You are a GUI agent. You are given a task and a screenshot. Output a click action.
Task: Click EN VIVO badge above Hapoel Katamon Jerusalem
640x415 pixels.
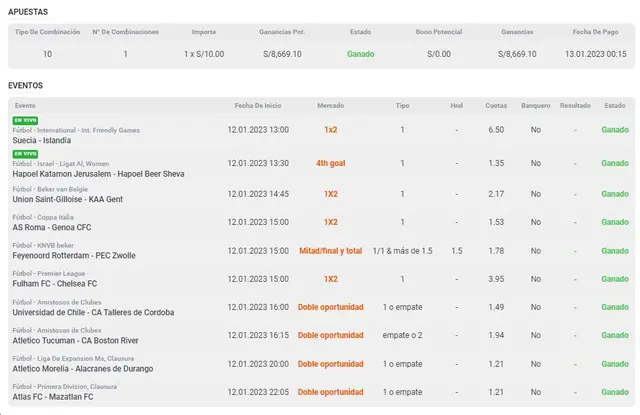click(x=22, y=153)
